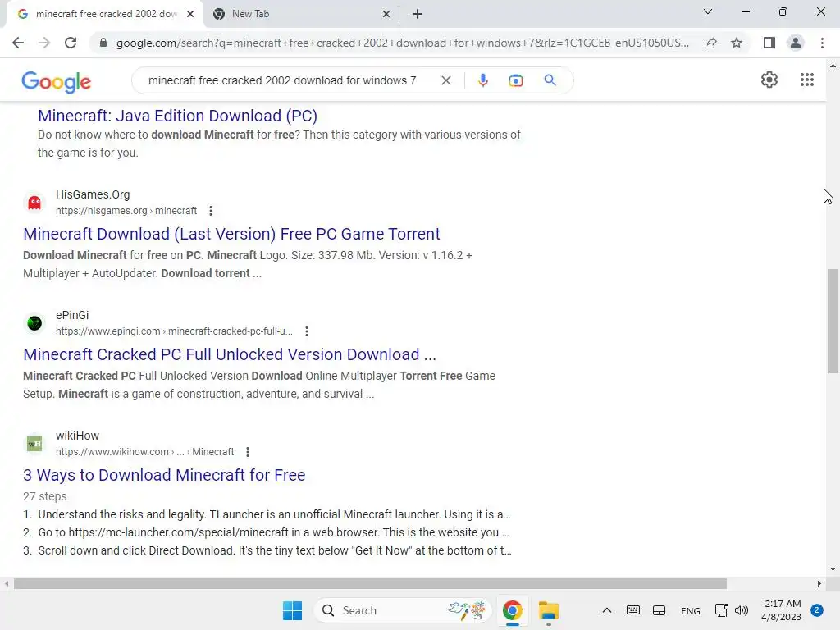The width and height of the screenshot is (840, 630).
Task: Click the browser forward arrow
Action: [44, 43]
